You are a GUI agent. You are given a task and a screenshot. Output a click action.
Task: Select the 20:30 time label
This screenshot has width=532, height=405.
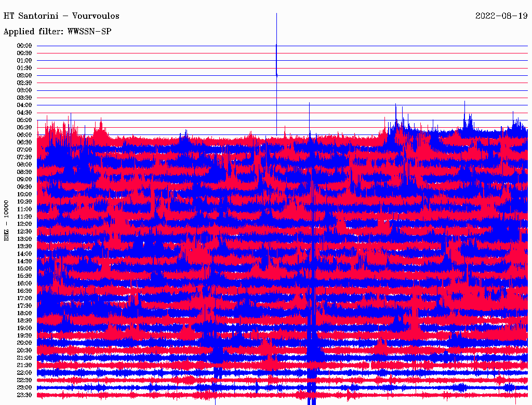pos(24,350)
